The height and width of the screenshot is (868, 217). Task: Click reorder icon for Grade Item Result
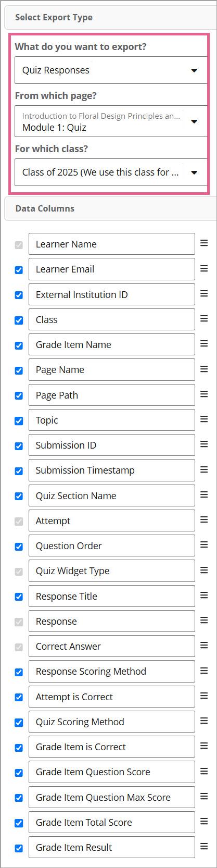pos(204,847)
